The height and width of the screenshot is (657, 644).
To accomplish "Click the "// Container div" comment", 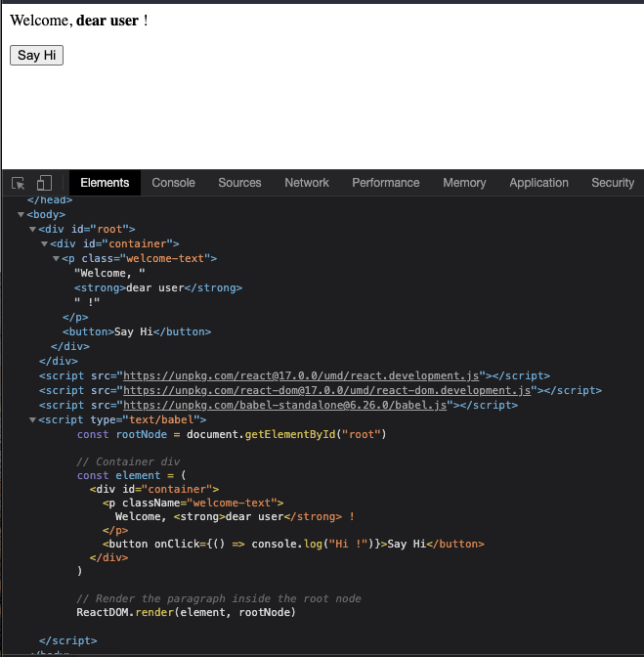I will 128,461.
